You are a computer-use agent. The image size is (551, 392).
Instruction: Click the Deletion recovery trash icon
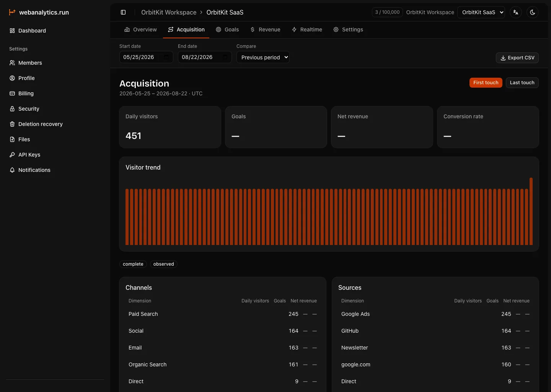(12, 124)
